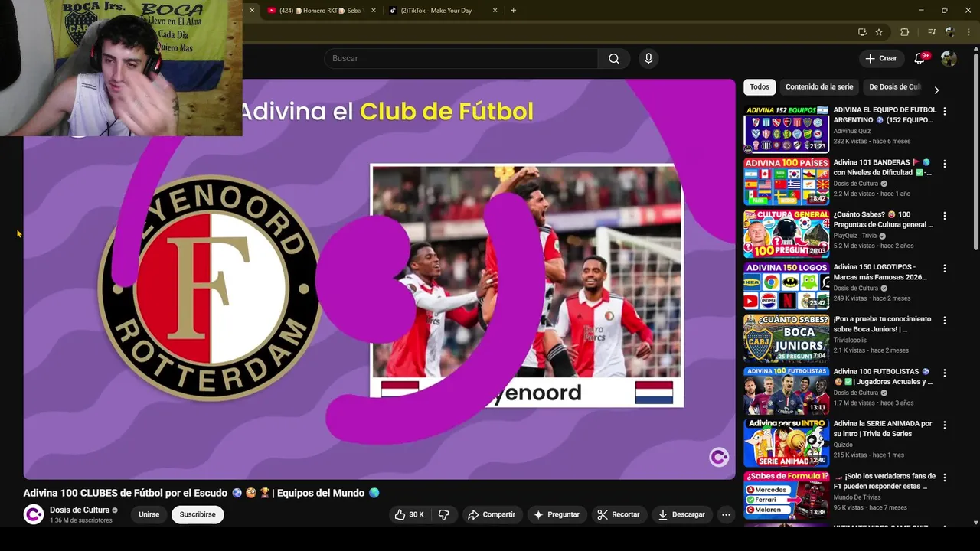Open Quizdo channel name
980x551 pixels.
coord(843,445)
